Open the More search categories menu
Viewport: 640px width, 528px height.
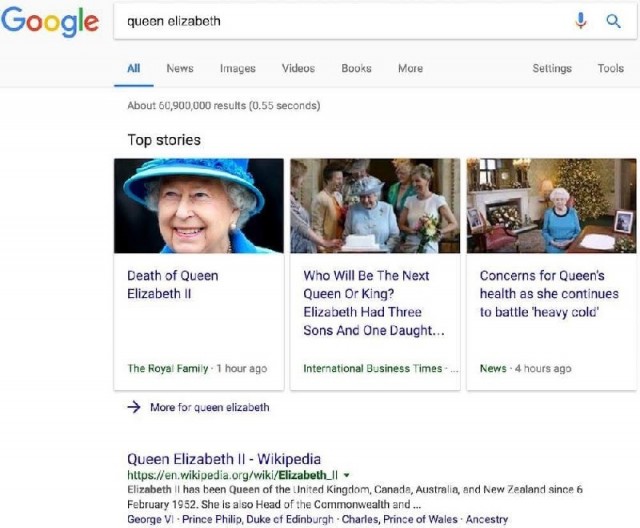410,68
